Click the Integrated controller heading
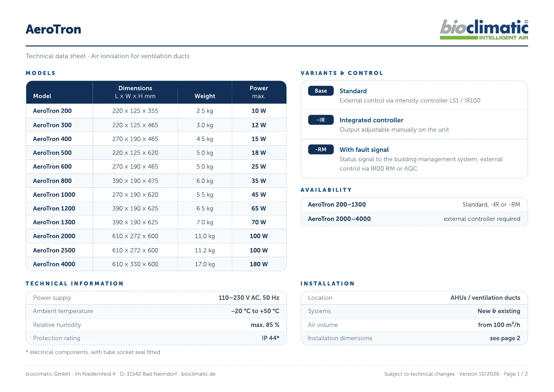 (372, 120)
